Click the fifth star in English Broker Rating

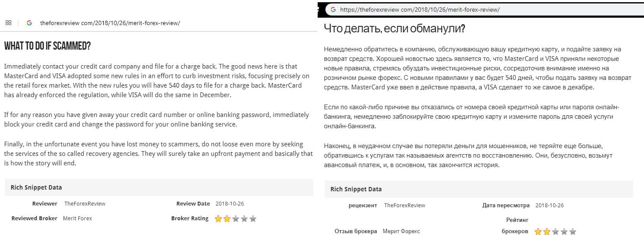tap(253, 218)
